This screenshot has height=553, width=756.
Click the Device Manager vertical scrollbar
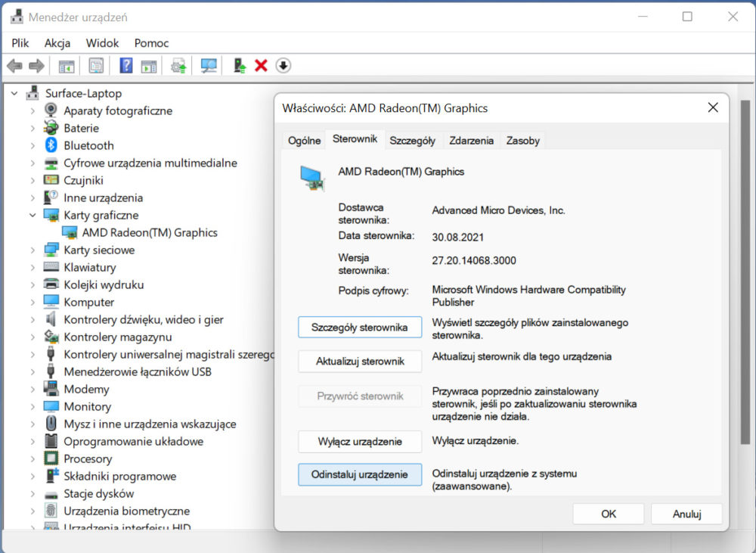tap(745, 272)
